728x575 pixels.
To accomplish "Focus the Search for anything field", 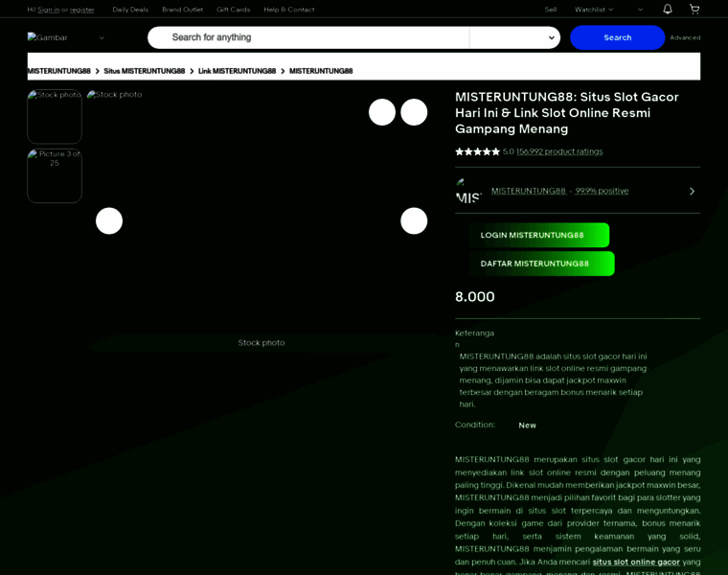I will 308,37.
